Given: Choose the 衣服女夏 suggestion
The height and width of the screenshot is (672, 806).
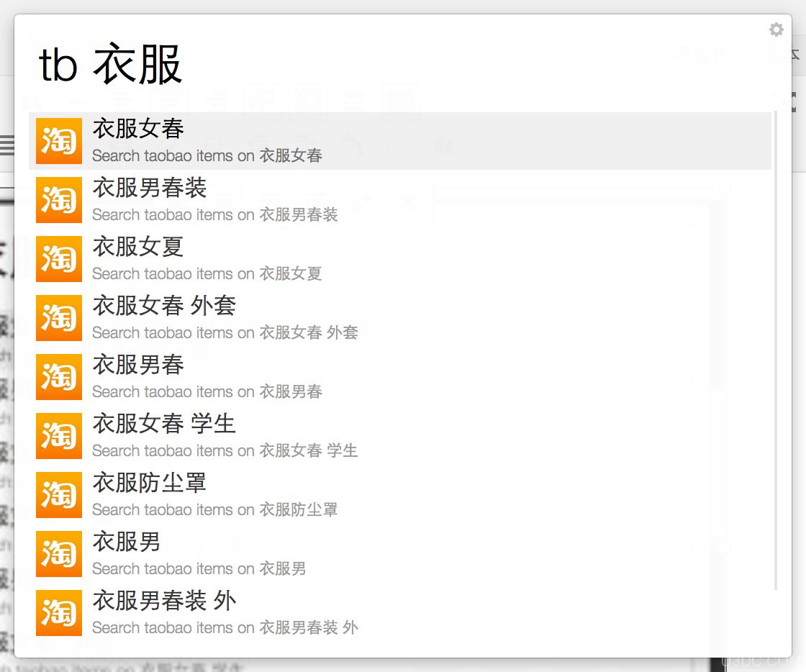Looking at the screenshot, I should click(x=400, y=259).
